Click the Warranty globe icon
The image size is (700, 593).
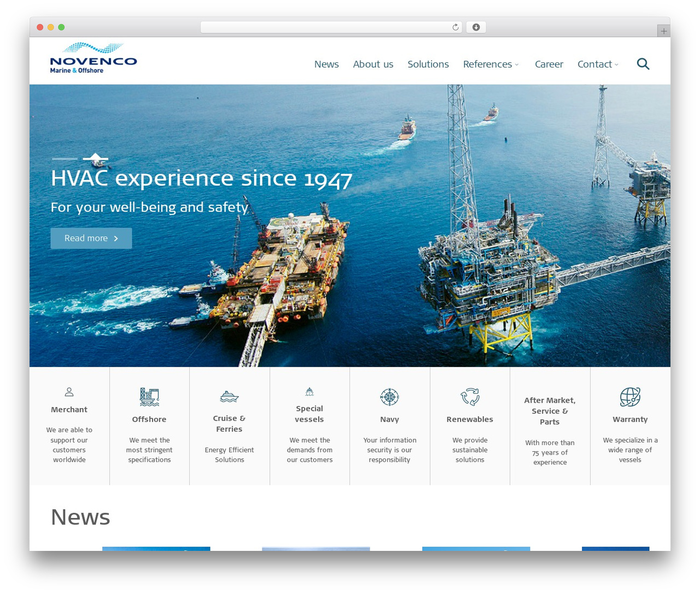(630, 397)
